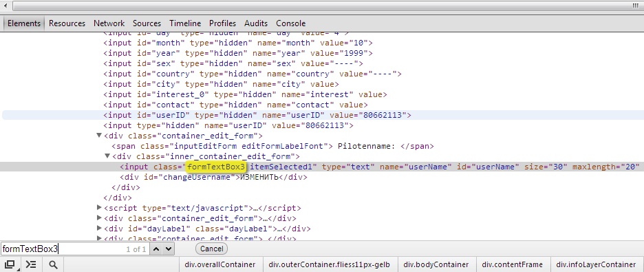
Task: Select the input id="year" line
Action: (238, 53)
